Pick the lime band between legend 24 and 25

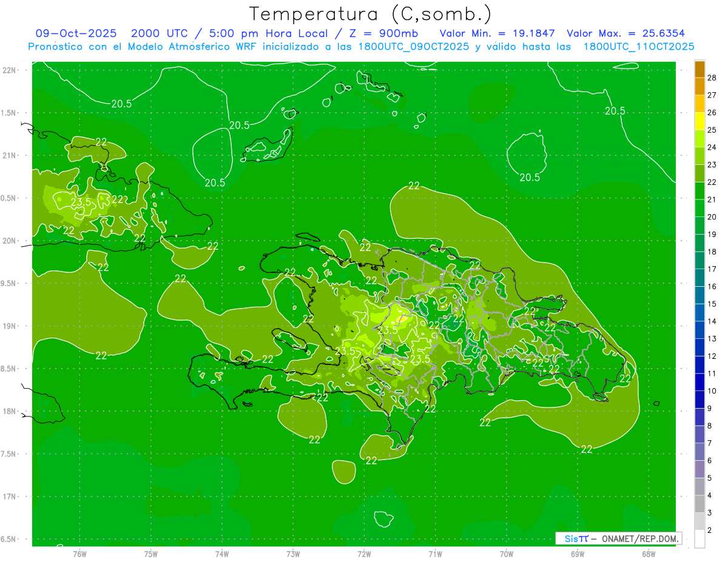tap(699, 139)
